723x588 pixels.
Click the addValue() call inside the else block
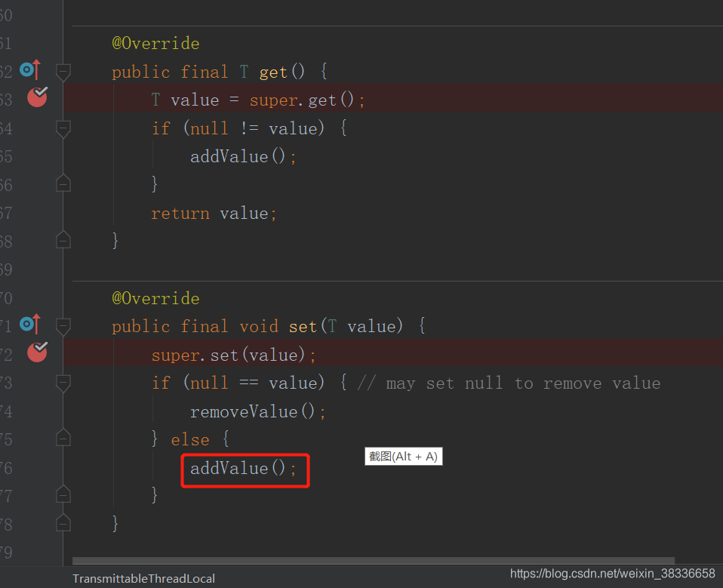pyautogui.click(x=243, y=469)
